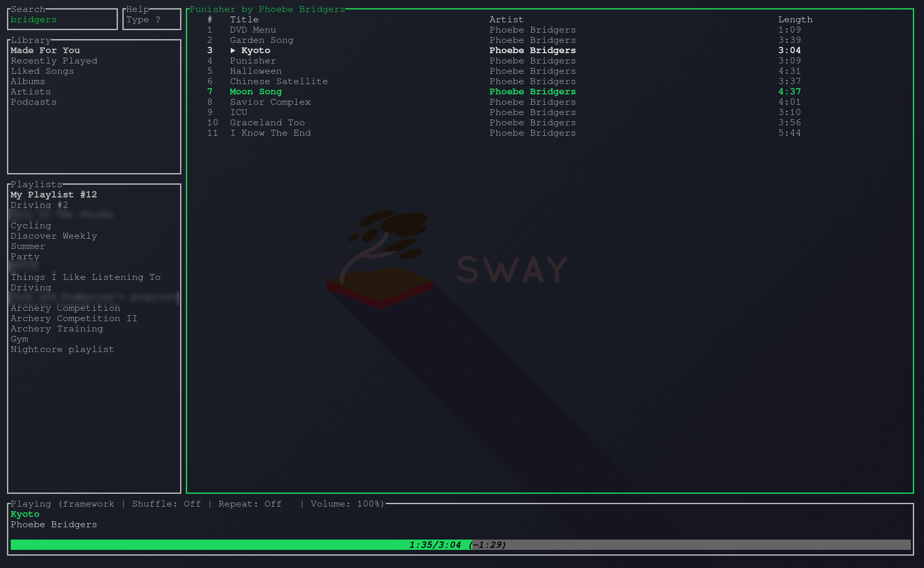This screenshot has height=568, width=924.
Task: Click the 'Repeat: Off' status
Action: 250,504
